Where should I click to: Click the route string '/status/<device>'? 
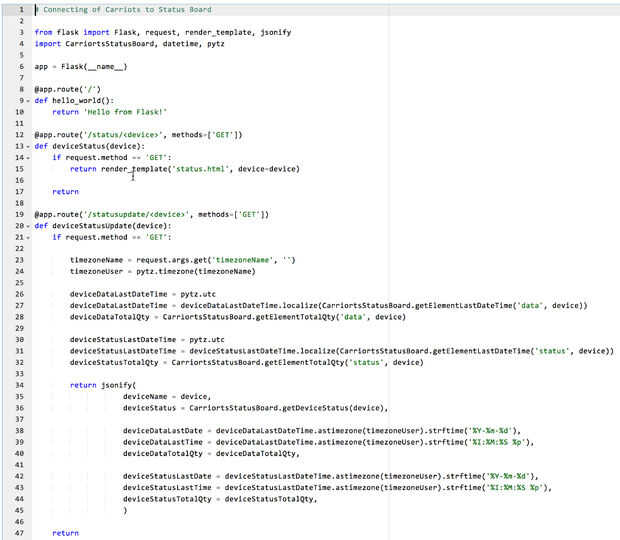pyautogui.click(x=123, y=135)
